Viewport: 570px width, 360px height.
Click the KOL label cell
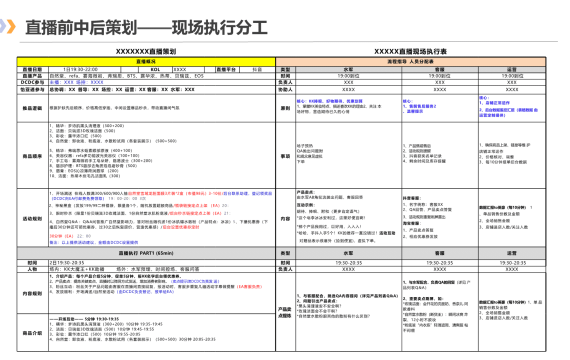tap(155, 69)
